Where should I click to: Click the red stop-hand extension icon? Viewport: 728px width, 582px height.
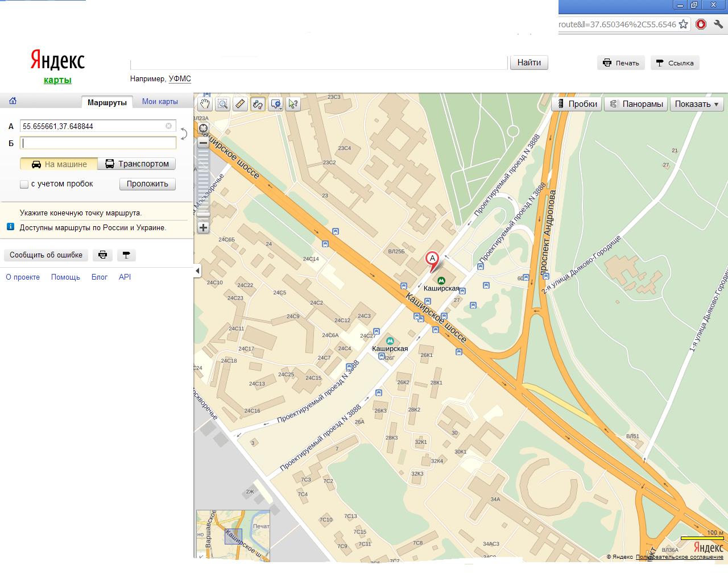click(x=701, y=24)
